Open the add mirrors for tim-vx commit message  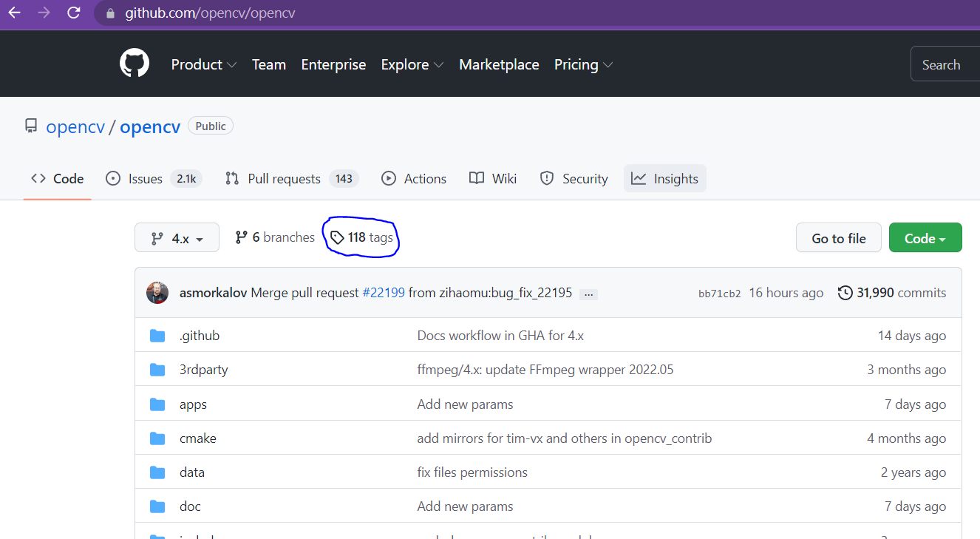(x=565, y=438)
